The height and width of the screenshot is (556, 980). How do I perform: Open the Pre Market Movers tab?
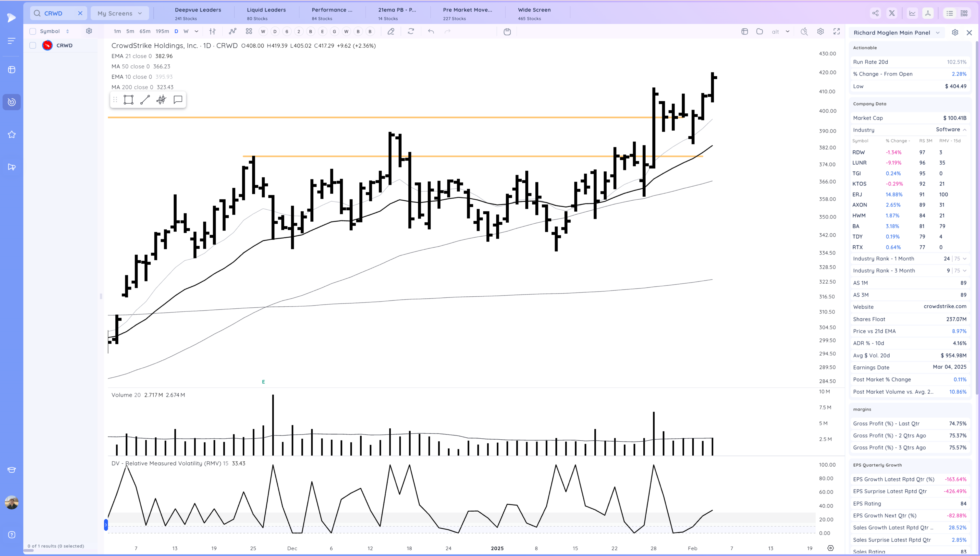(467, 13)
